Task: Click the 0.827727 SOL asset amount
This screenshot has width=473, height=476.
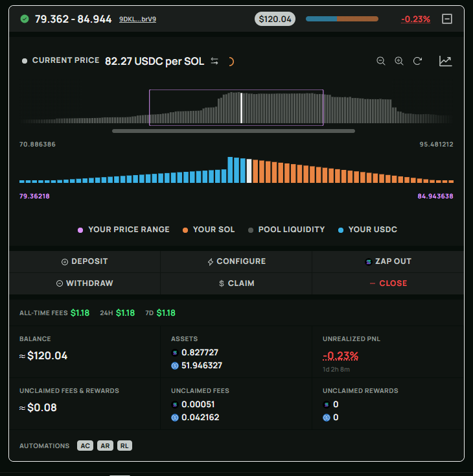Action: click(200, 352)
